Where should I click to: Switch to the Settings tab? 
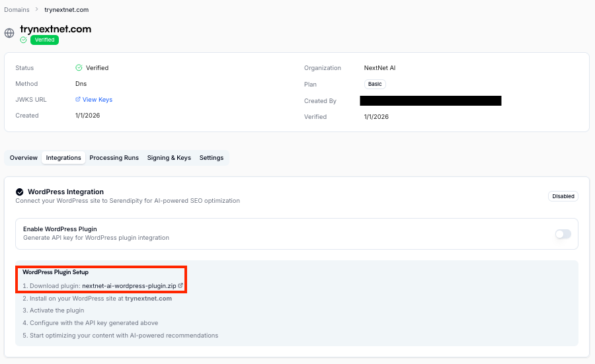pyautogui.click(x=212, y=158)
